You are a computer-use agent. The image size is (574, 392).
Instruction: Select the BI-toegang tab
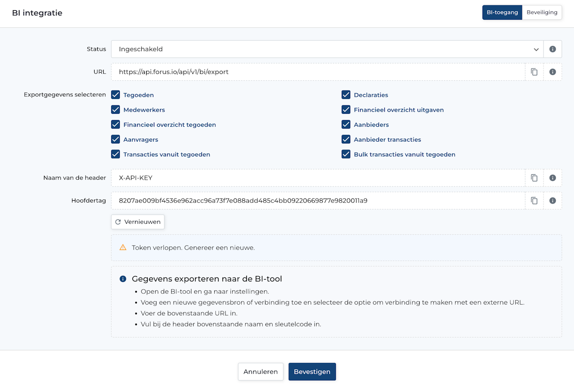point(502,13)
